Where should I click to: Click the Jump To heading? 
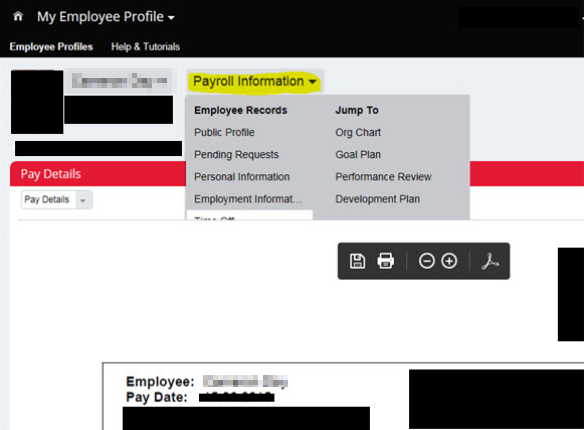(x=357, y=110)
